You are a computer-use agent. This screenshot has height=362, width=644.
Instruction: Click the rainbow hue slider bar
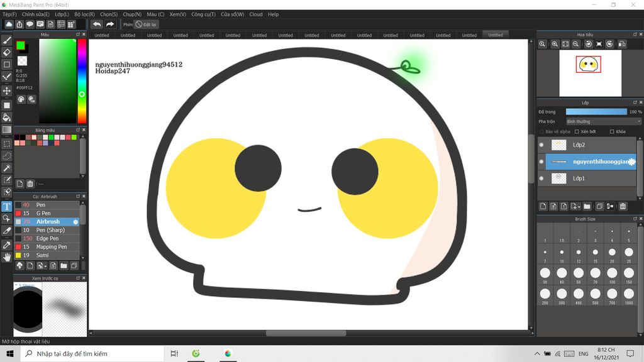click(82, 81)
